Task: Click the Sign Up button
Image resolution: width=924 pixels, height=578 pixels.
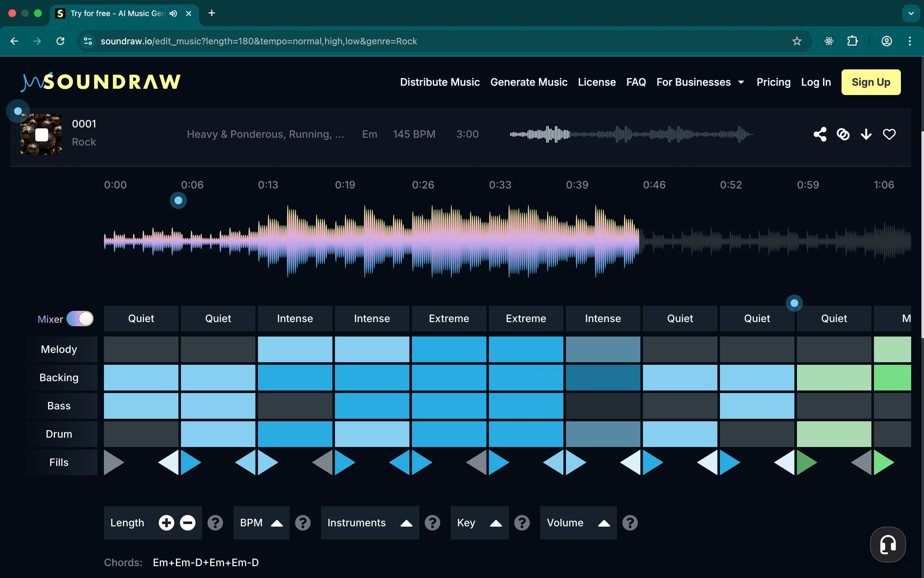Action: [x=871, y=82]
